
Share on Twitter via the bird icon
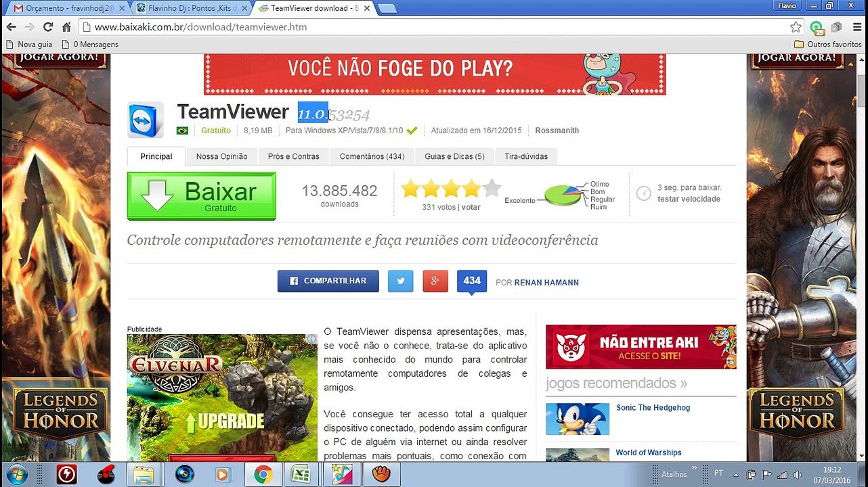[x=401, y=281]
